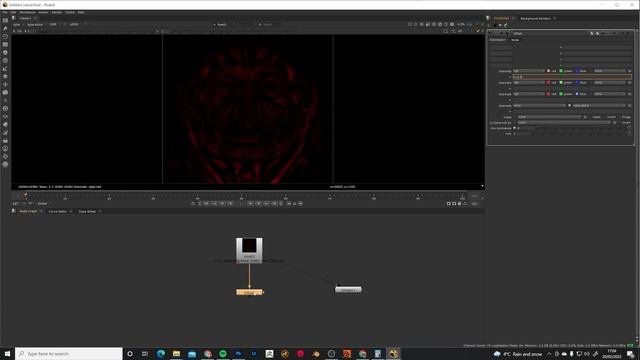Open File Explorer from the taskbar
Screen dimensions: 640x360
(x=176, y=353)
